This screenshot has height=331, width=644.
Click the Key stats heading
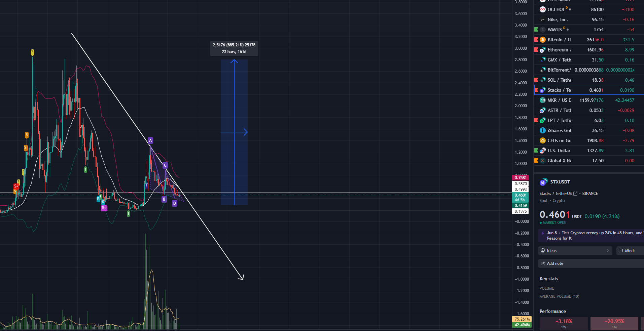coord(549,279)
